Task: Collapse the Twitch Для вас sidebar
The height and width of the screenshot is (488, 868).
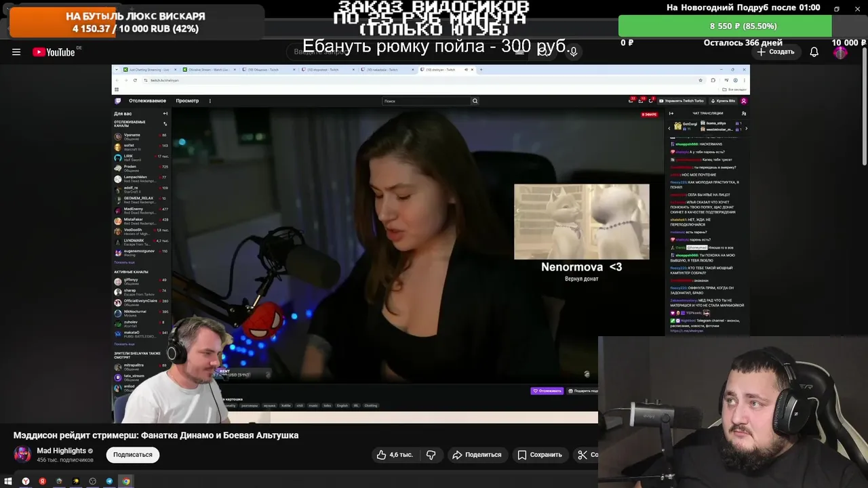Action: pyautogui.click(x=165, y=113)
